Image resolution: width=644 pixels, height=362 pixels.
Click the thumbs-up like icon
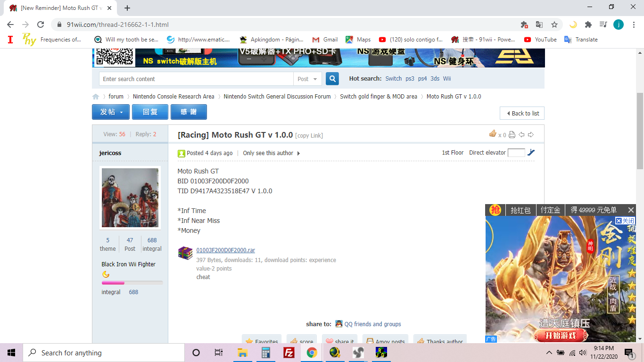click(x=493, y=134)
